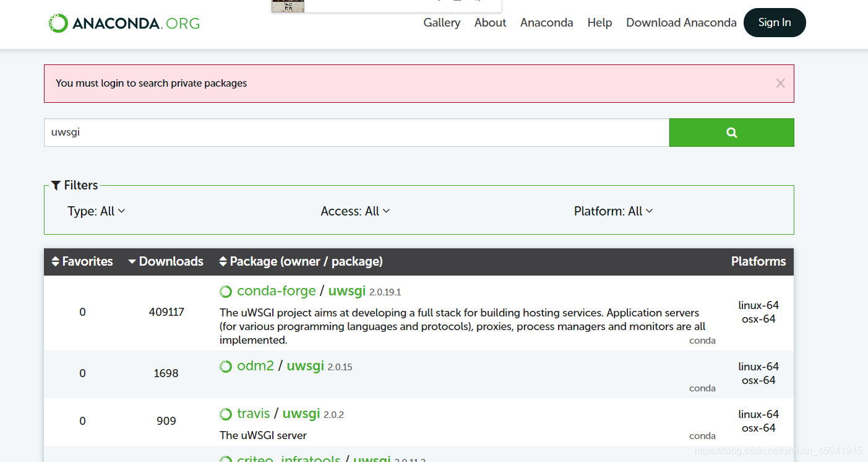Sort results by Favorites column
The image size is (868, 462).
tap(82, 261)
